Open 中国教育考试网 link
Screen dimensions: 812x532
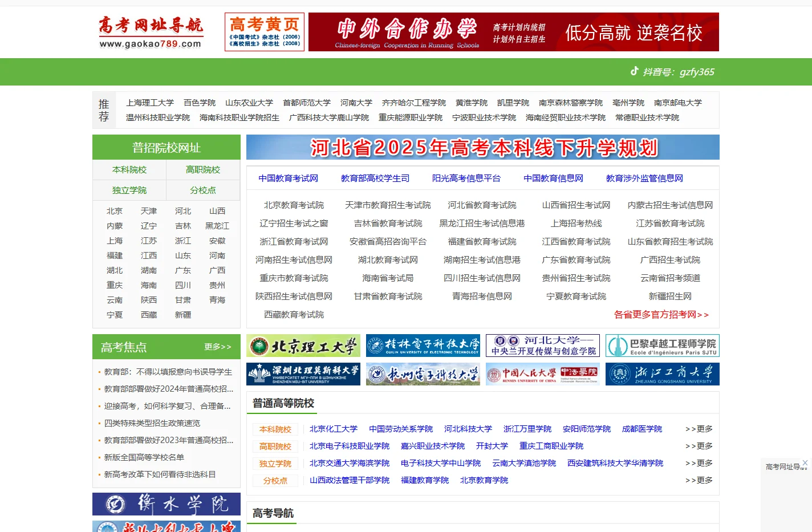(x=288, y=178)
